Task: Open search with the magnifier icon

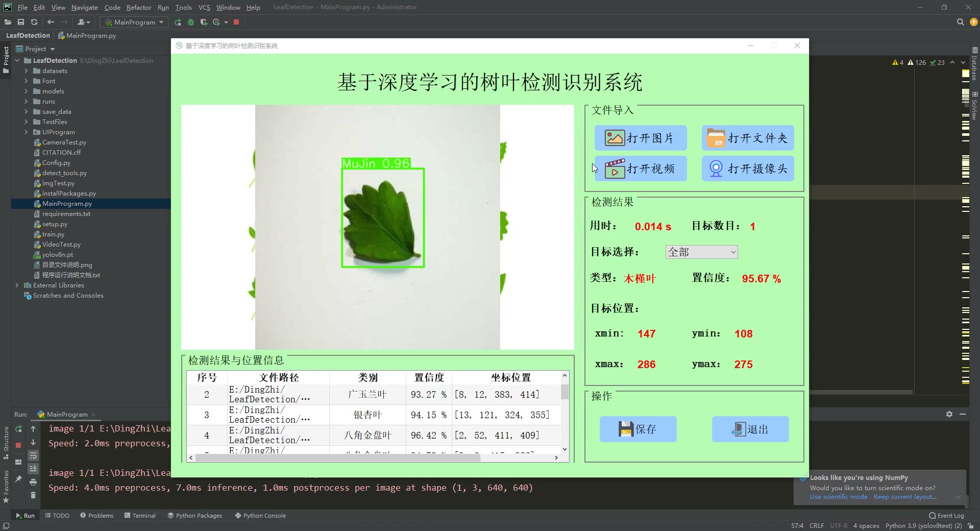Action: (960, 22)
